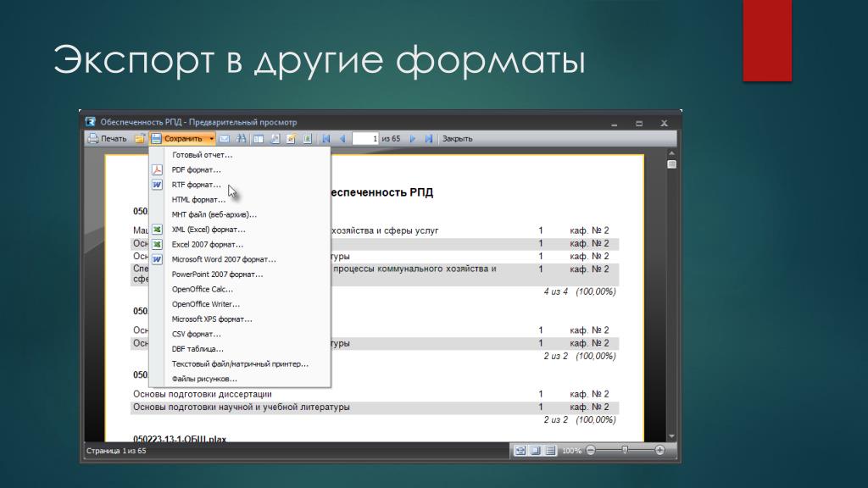Click the page number input field
Screen dimensions: 868x488
(365, 139)
